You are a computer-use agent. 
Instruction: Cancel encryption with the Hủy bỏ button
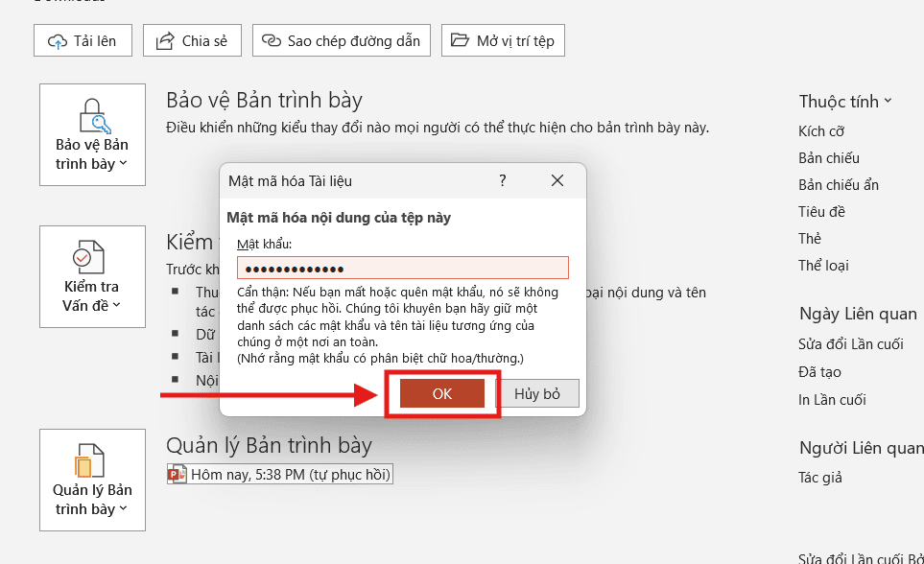pyautogui.click(x=540, y=393)
